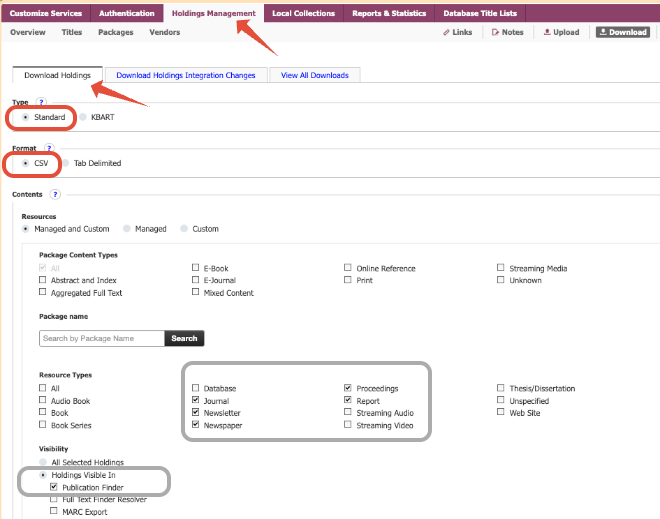Click the Links toolbar button
This screenshot has height=519, width=660.
(x=458, y=32)
